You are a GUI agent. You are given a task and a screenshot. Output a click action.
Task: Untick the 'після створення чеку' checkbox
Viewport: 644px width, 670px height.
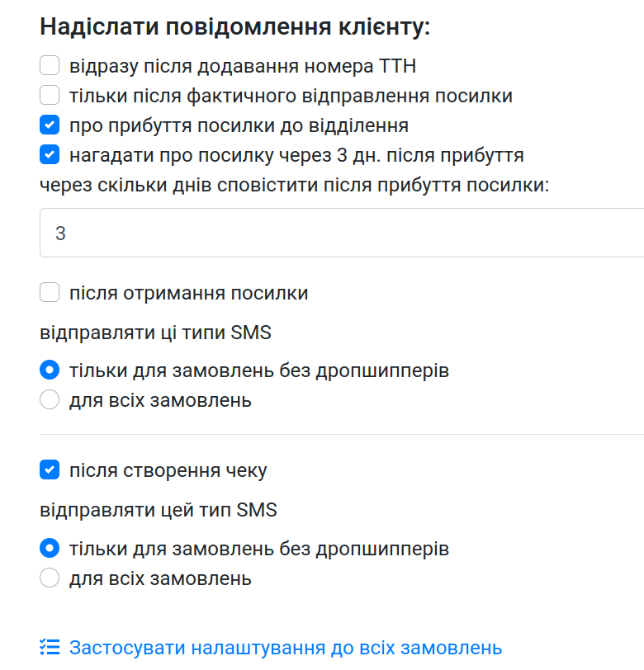pyautogui.click(x=50, y=471)
